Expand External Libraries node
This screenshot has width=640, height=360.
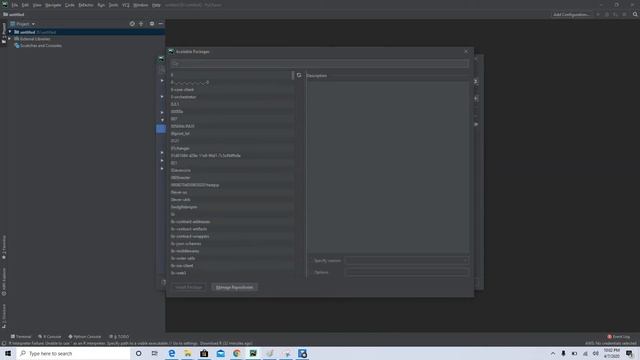pos(10,39)
